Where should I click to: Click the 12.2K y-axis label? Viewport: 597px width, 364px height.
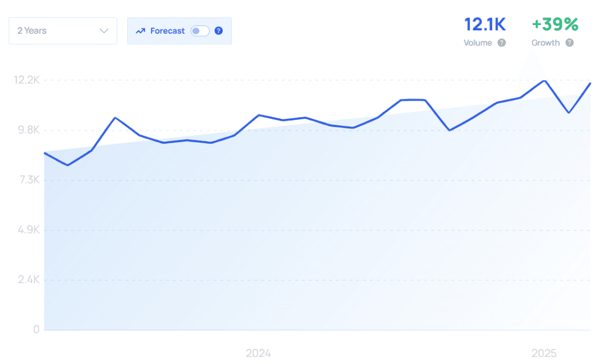click(x=27, y=80)
